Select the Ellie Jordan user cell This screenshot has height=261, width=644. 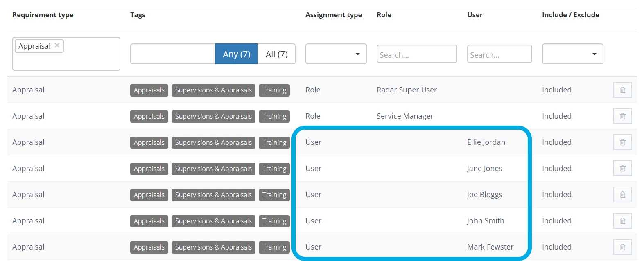point(486,142)
